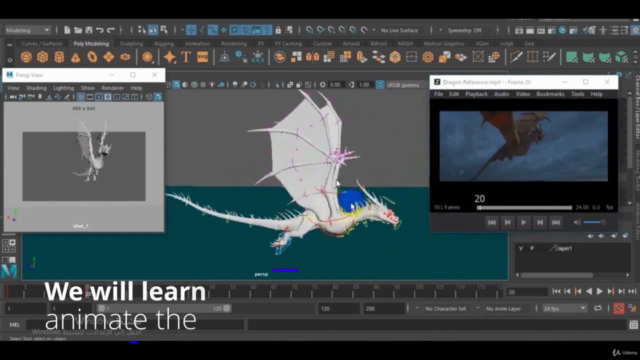Play the video in Dragon Reference player
Image resolution: width=640 pixels, height=360 pixels.
tap(524, 222)
